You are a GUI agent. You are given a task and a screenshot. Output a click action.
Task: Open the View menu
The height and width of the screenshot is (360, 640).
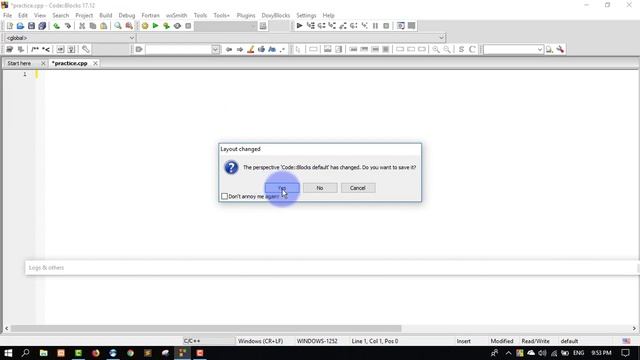pos(40,16)
